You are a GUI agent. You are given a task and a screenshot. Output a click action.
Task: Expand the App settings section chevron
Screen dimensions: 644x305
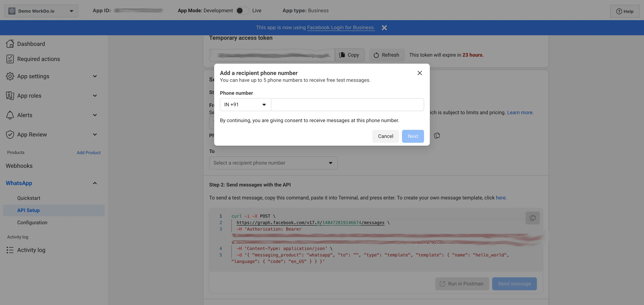pos(95,76)
